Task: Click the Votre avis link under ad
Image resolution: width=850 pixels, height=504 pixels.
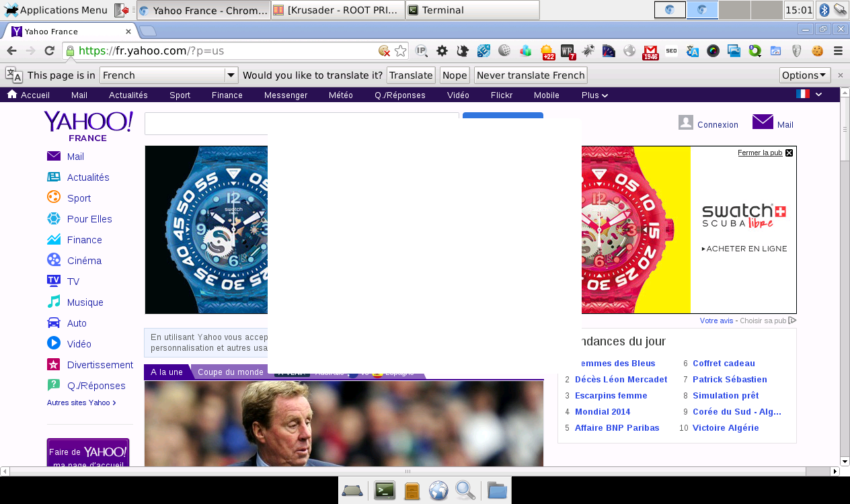Action: pyautogui.click(x=716, y=321)
